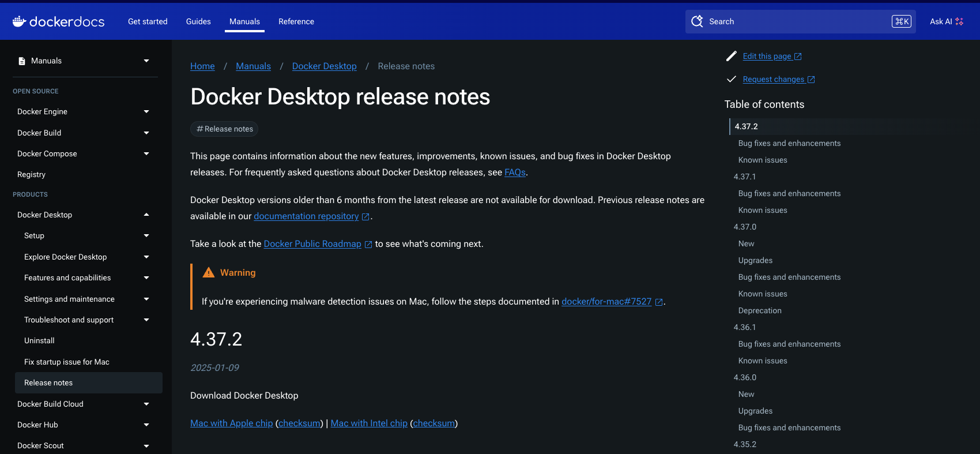Jump to Bug fixes and enhancements under 4.36.1
The width and height of the screenshot is (980, 454).
pyautogui.click(x=789, y=344)
